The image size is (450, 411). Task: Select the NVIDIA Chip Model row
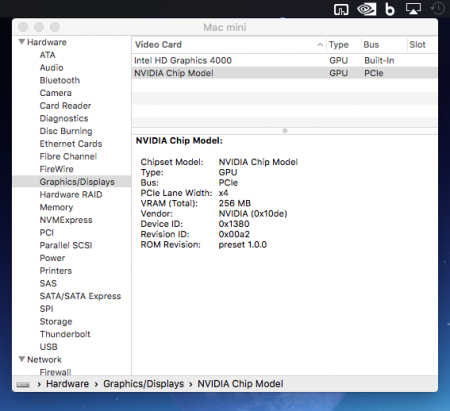pos(285,73)
